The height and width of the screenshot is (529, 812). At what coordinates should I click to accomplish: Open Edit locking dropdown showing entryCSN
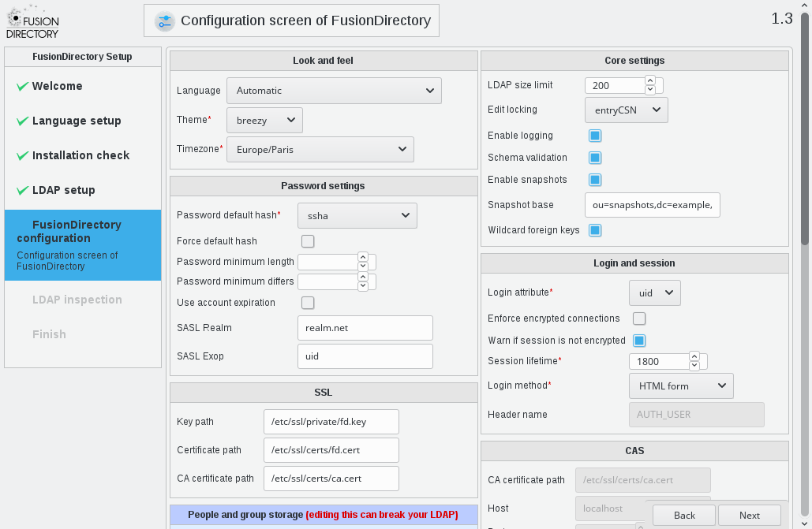pyautogui.click(x=627, y=110)
